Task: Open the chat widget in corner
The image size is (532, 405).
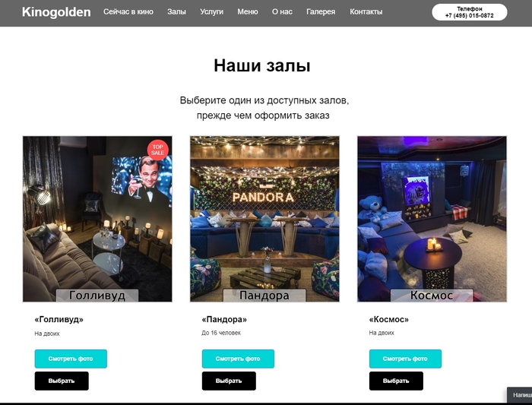Action: (519, 395)
